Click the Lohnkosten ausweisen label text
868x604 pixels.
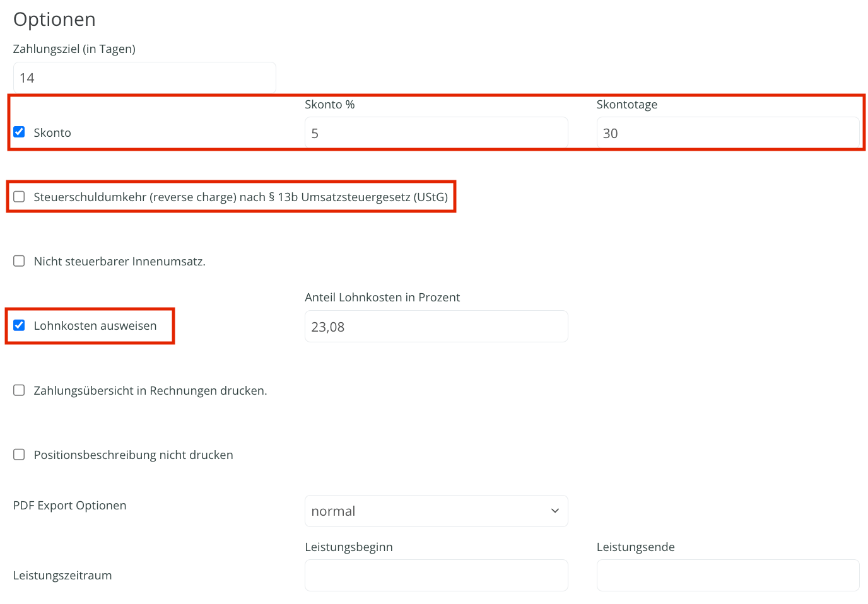coord(95,325)
